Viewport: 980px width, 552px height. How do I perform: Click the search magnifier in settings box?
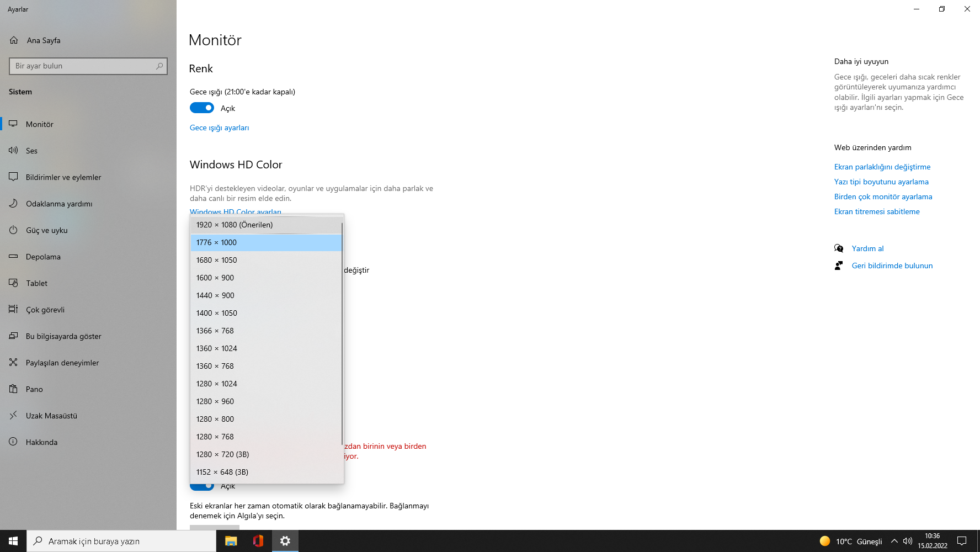(x=159, y=66)
